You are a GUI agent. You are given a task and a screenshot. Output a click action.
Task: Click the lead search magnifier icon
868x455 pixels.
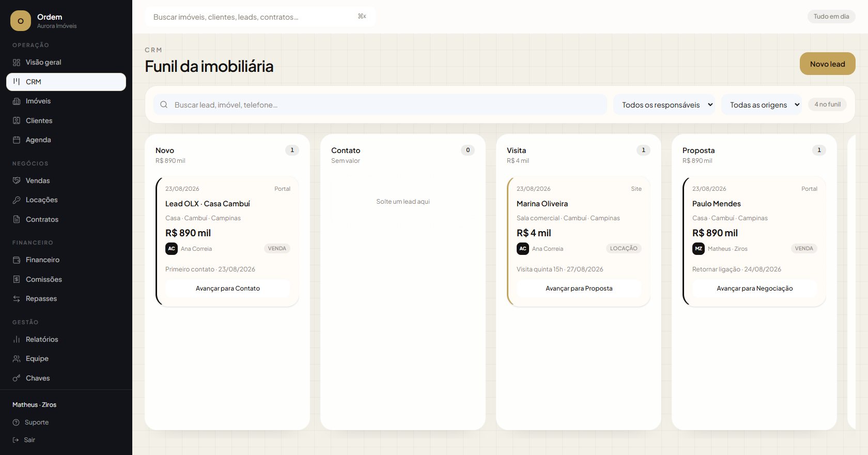pos(164,104)
